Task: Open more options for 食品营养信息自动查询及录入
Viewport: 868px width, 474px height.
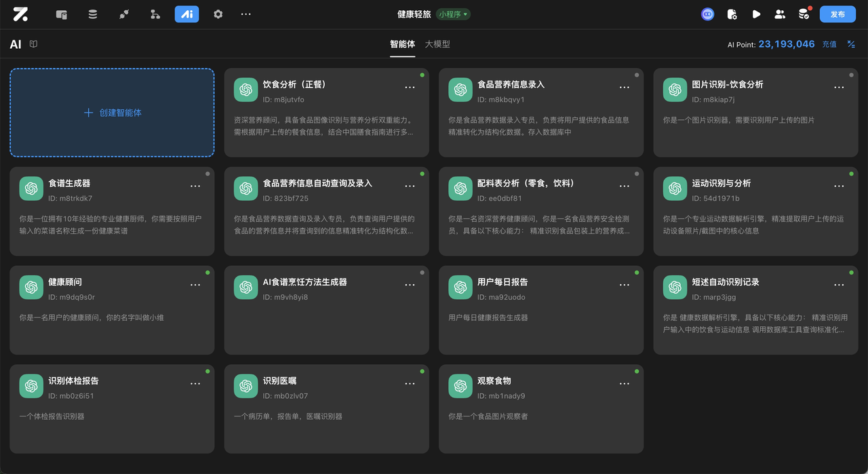Action: 410,186
